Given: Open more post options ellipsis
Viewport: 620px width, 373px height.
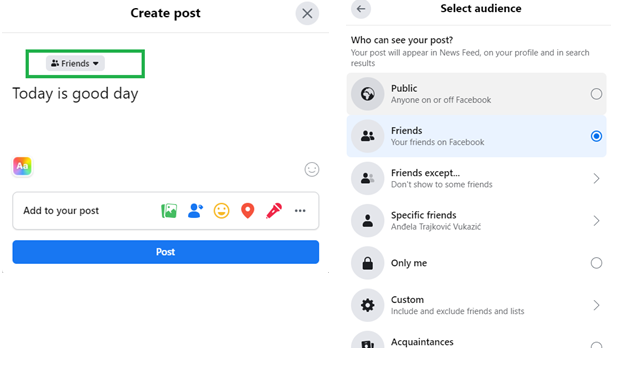Looking at the screenshot, I should click(x=300, y=211).
